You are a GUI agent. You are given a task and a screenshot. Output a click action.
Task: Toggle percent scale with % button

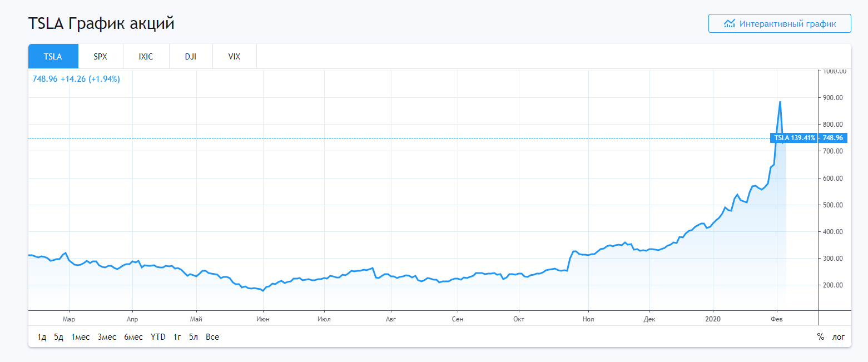coord(820,337)
